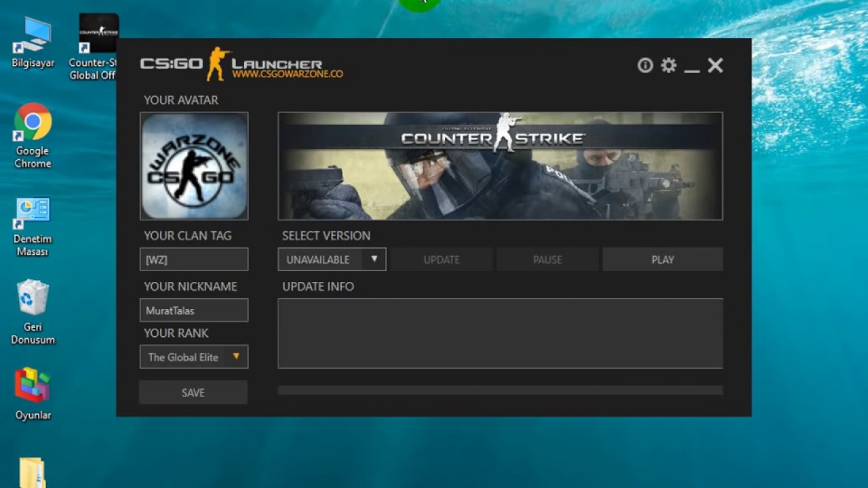The image size is (868, 488).
Task: Click inside the Update Info box
Action: click(x=500, y=333)
